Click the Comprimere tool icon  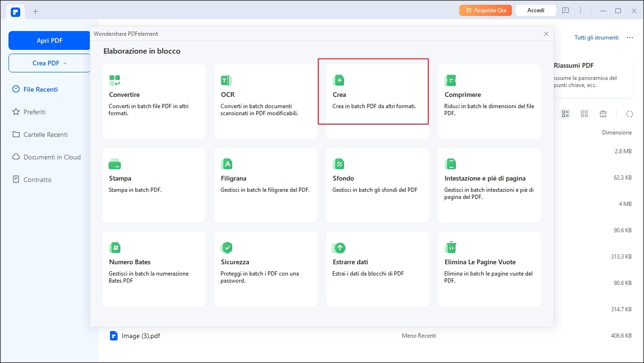pyautogui.click(x=450, y=80)
